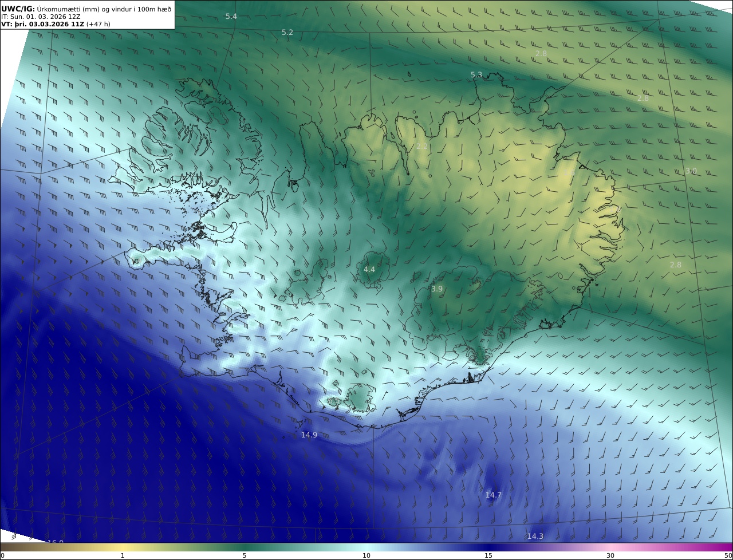Click the '5.4' value label
Screen dimensions: 733x560
[231, 17]
